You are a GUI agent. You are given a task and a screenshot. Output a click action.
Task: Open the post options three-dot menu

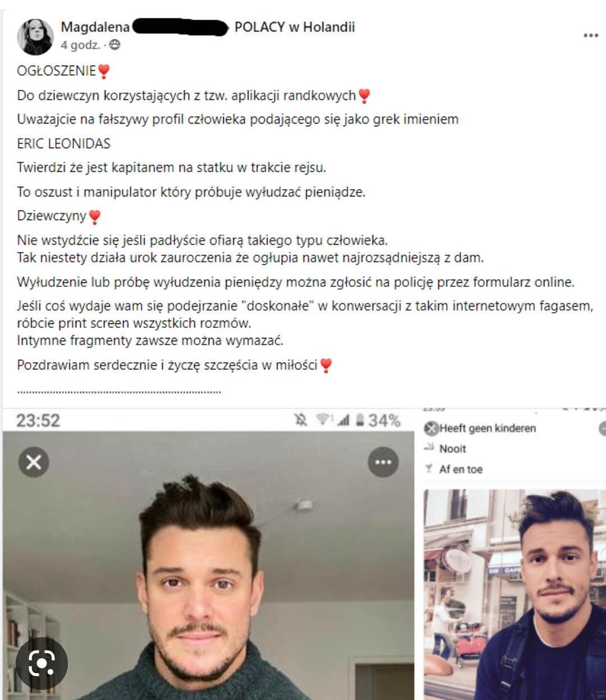(x=590, y=35)
